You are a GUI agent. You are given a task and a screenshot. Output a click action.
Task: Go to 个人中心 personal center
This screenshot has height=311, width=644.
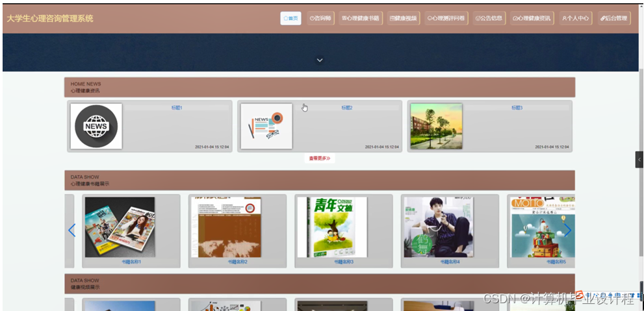(576, 18)
